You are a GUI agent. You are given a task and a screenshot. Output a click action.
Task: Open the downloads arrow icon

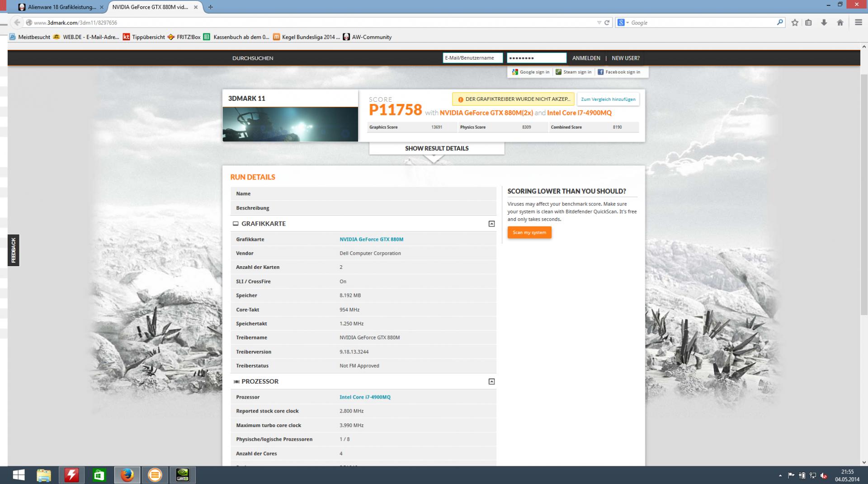click(x=824, y=23)
